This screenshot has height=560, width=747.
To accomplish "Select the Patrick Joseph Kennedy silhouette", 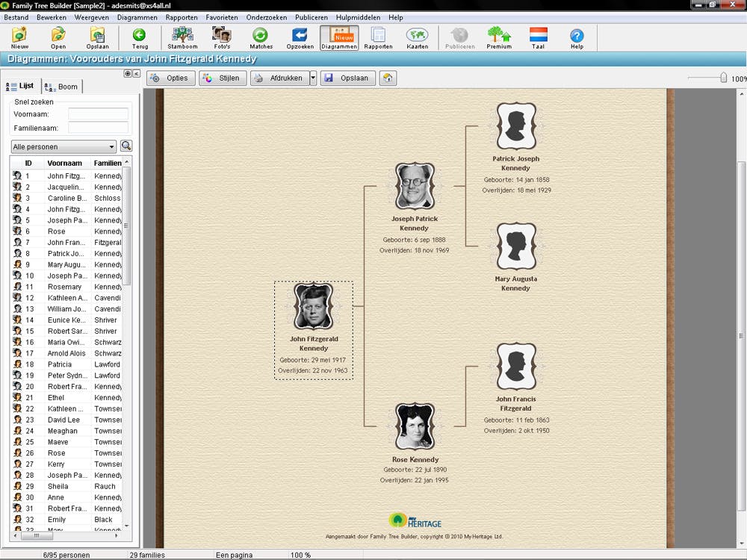I will pos(516,126).
